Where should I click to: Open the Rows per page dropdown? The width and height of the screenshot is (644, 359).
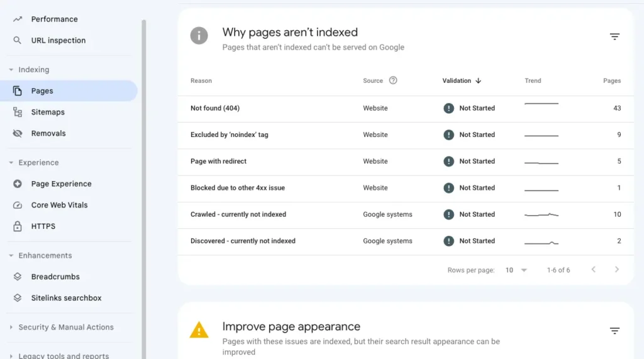click(516, 270)
